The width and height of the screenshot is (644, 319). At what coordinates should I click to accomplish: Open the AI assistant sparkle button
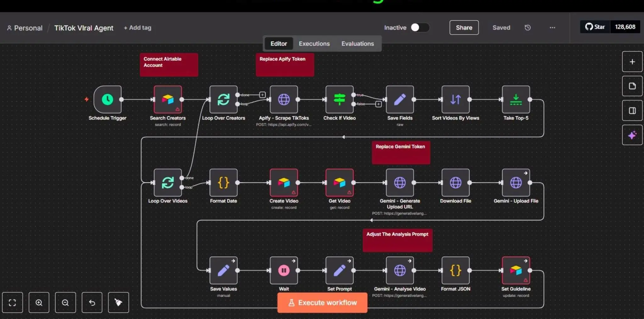pyautogui.click(x=632, y=135)
